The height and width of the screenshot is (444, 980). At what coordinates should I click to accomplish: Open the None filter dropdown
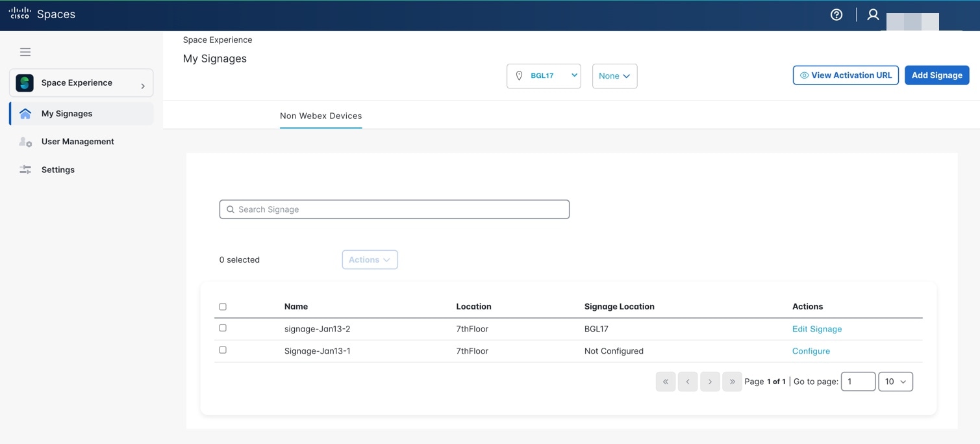pos(614,76)
